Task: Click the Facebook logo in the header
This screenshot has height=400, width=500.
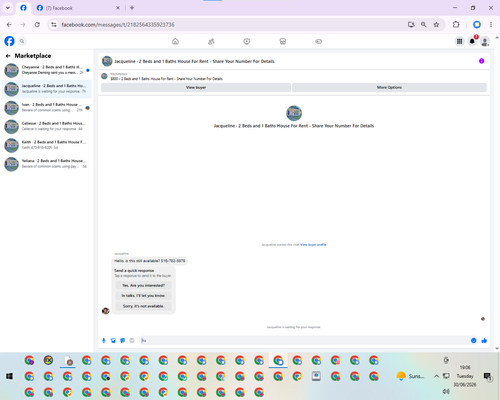Action: [9, 41]
